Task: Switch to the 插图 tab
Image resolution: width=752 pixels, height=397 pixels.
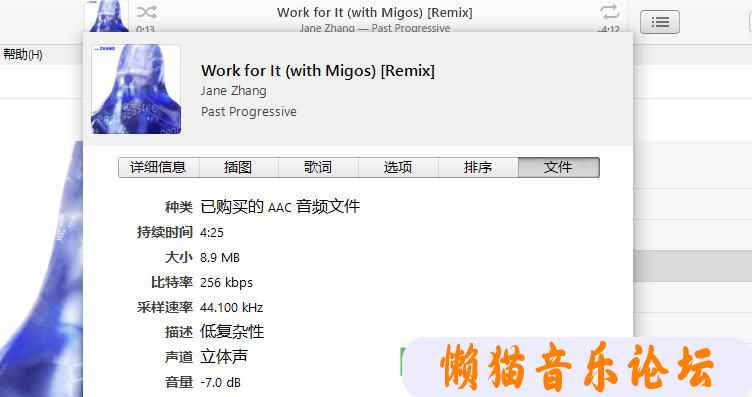Action: click(x=238, y=167)
